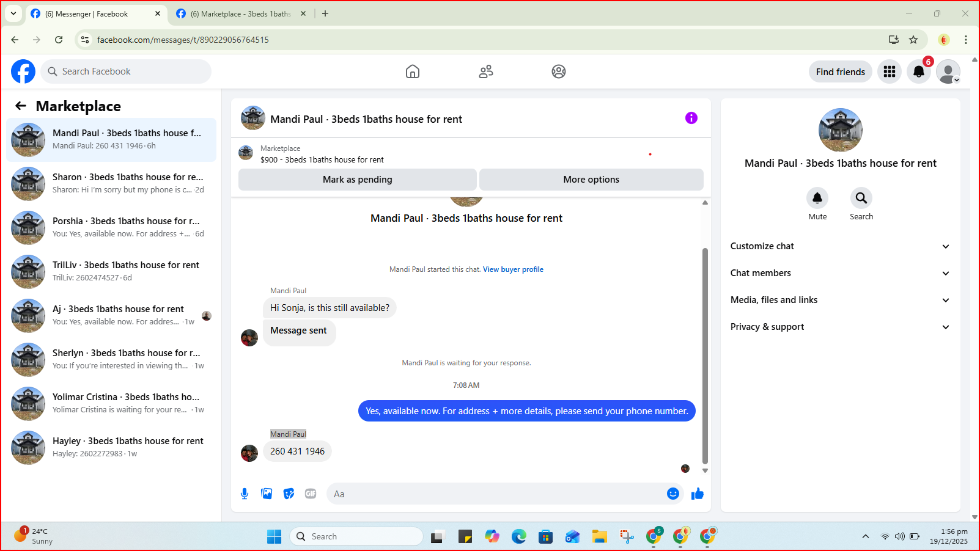The image size is (980, 551).
Task: Switch to the Messenger | Facebook tab
Action: click(96, 13)
